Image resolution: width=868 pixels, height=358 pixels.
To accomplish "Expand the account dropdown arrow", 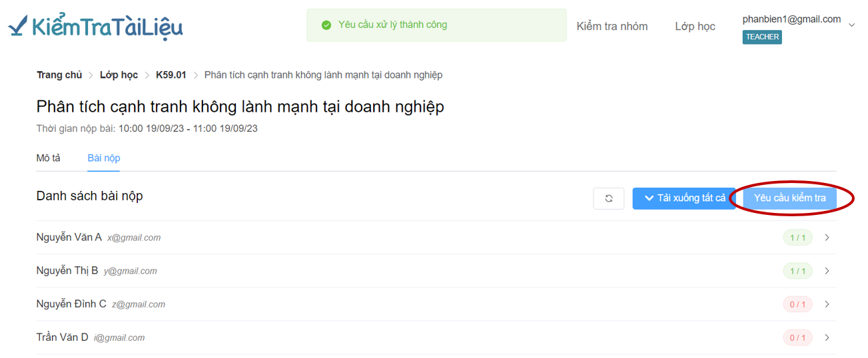I will (x=851, y=25).
